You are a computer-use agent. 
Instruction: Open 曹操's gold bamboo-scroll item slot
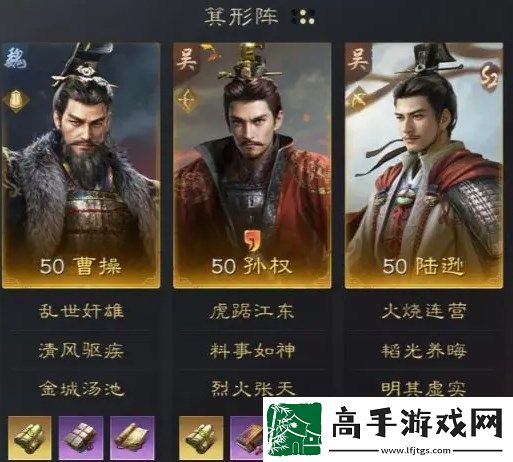point(30,438)
